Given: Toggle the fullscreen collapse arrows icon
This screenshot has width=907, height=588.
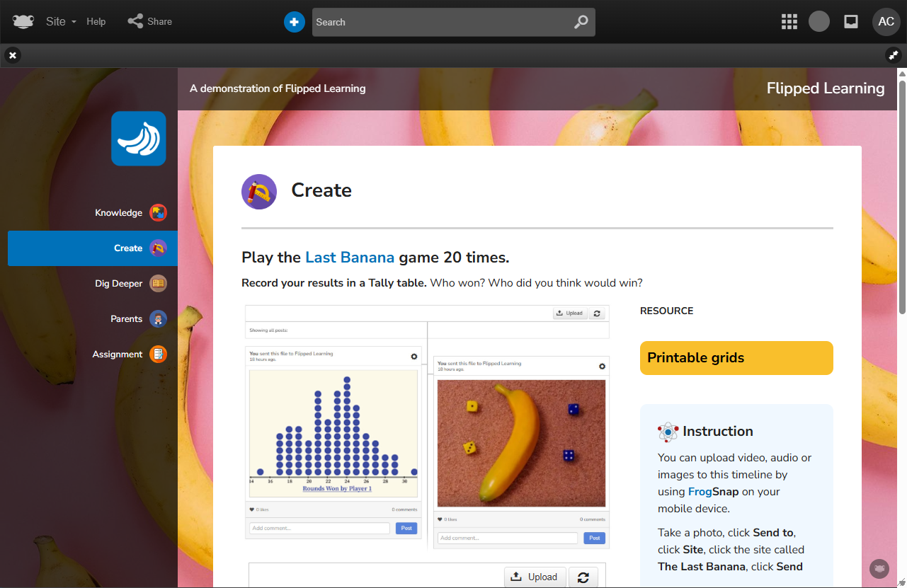Looking at the screenshot, I should (893, 55).
